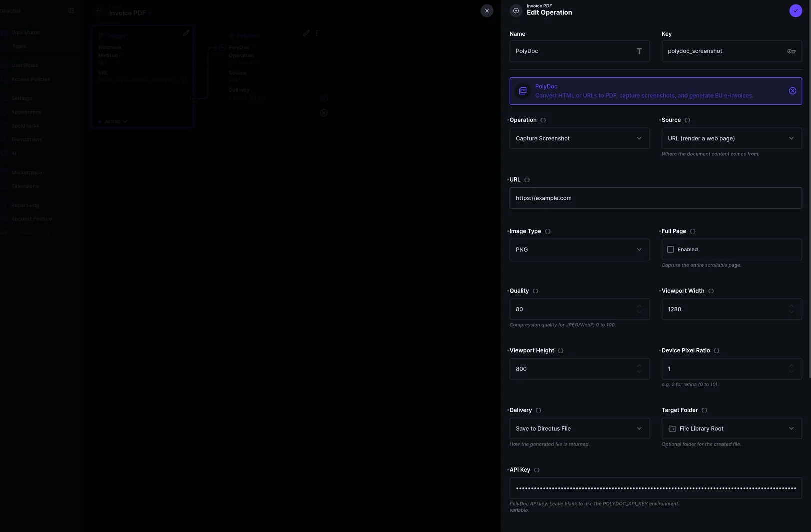
Task: Expand the Active status dropdown on Trigger card
Action: pyautogui.click(x=116, y=121)
